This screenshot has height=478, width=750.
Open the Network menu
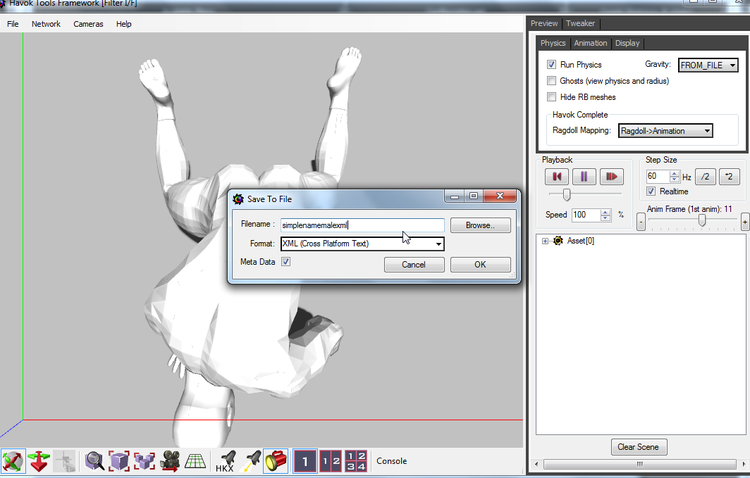coord(46,24)
